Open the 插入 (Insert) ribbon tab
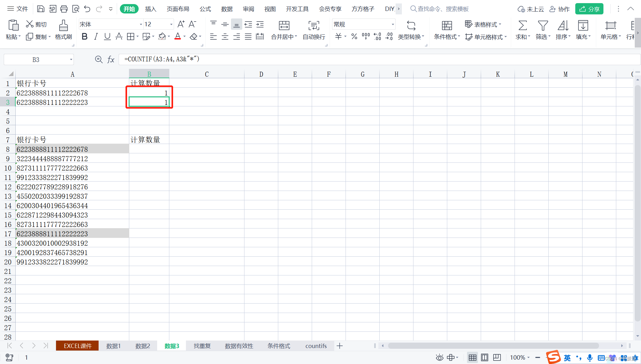Viewport: 641px width, 364px height. pos(151,9)
